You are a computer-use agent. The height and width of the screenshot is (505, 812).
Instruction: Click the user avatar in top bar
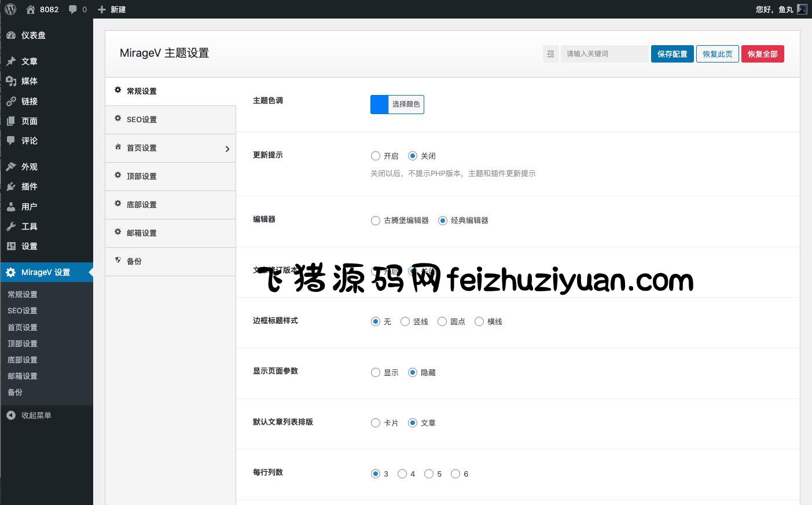point(802,9)
